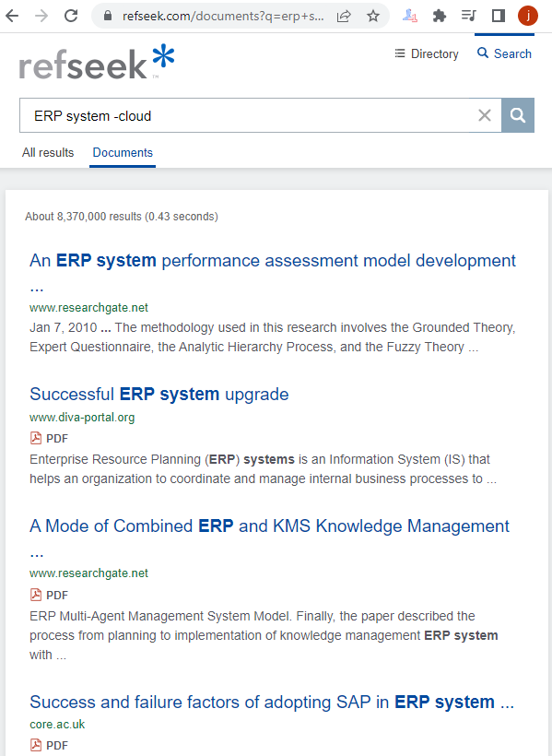This screenshot has height=756, width=552.
Task: Open the extensions puzzle piece icon
Action: [440, 17]
